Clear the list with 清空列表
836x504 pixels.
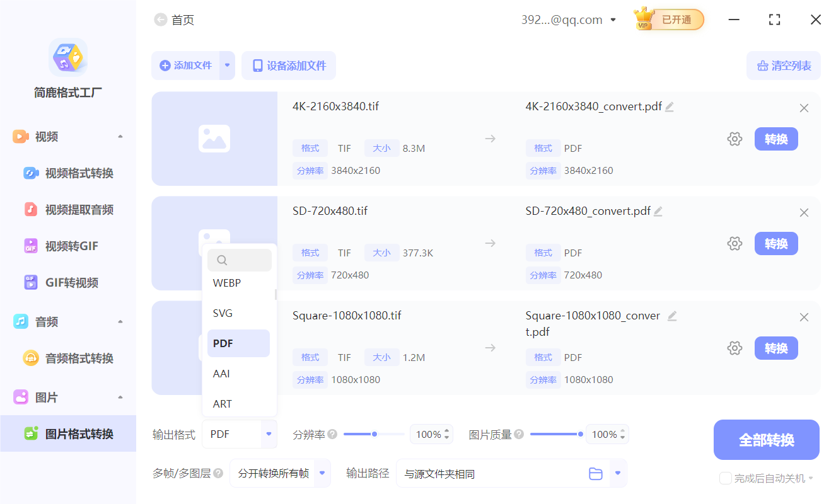783,66
